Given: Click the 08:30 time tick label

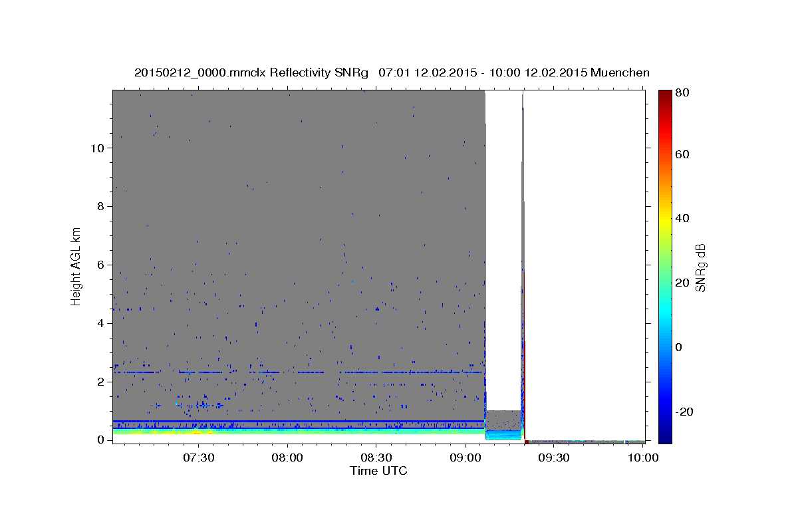Looking at the screenshot, I should pyautogui.click(x=376, y=458).
